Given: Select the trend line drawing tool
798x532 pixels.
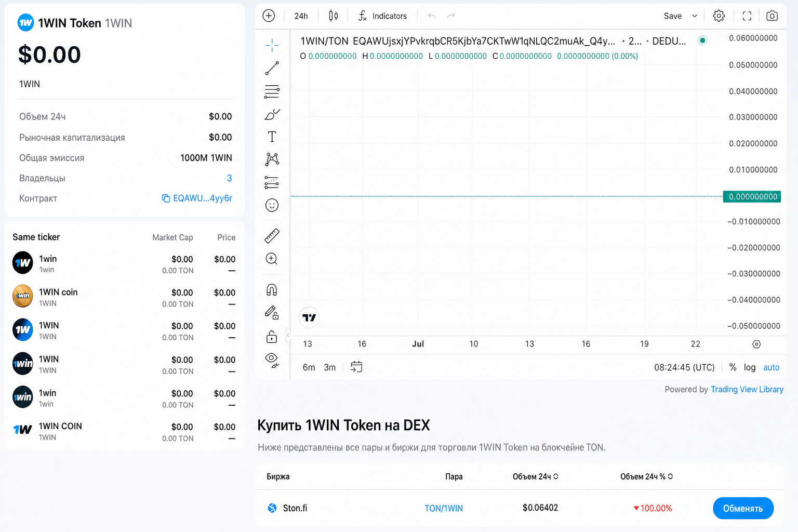Looking at the screenshot, I should point(272,68).
